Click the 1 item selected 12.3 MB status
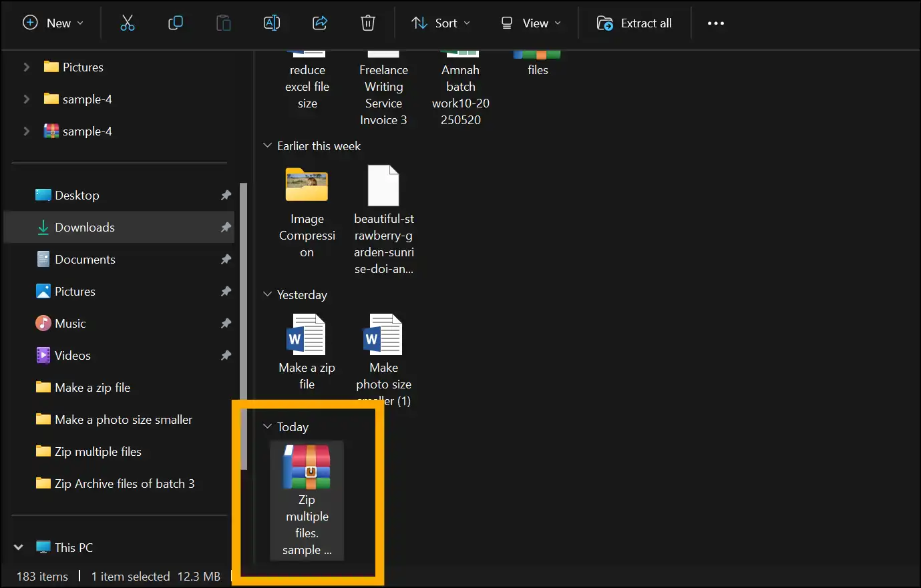921x588 pixels. click(156, 577)
